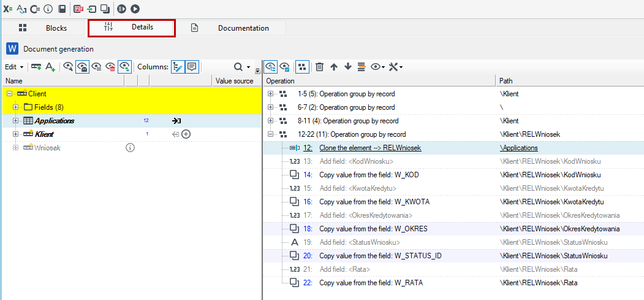Click the add element icon with green plus

point(36,67)
